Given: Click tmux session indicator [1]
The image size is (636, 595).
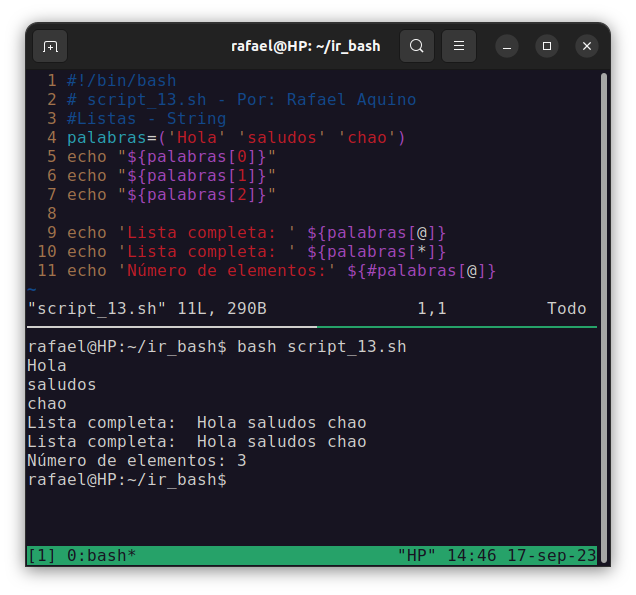Looking at the screenshot, I should [41, 556].
